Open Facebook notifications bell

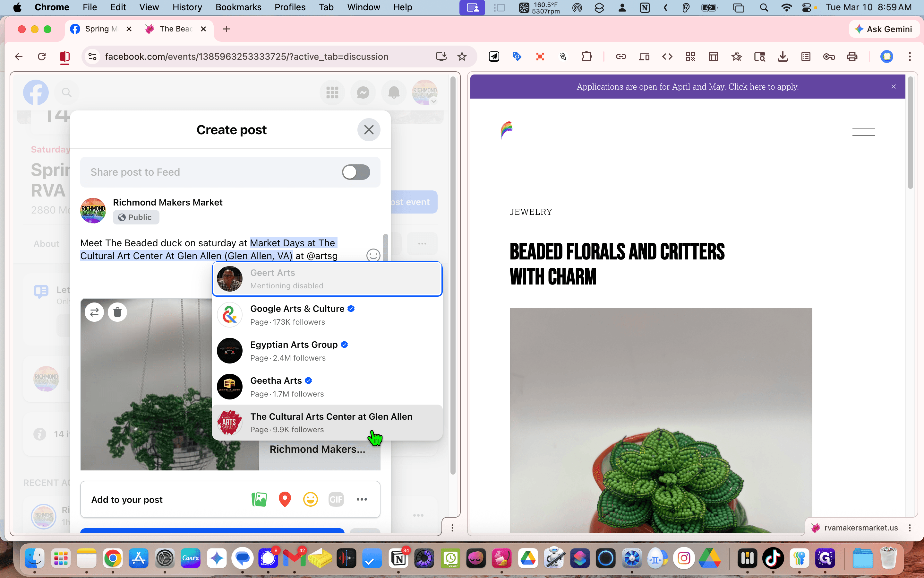point(394,92)
